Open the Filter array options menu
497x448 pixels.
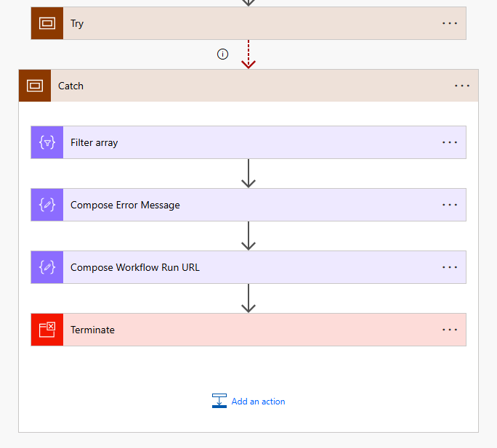tap(450, 142)
